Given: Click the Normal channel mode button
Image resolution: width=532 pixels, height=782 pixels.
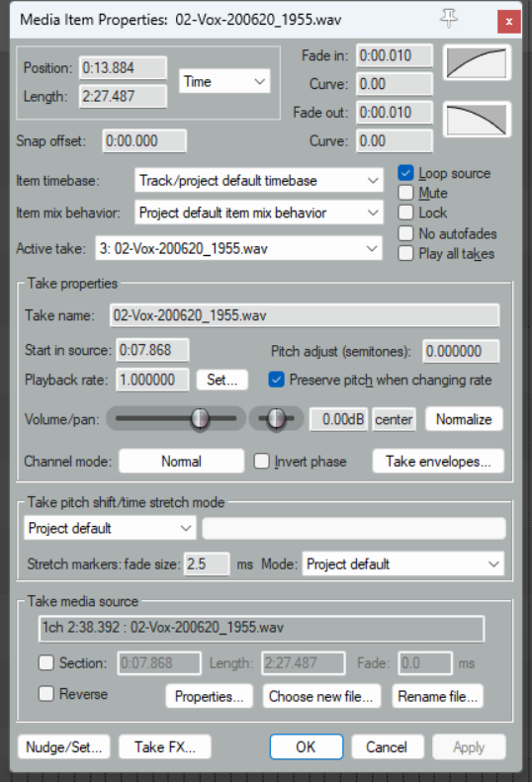Looking at the screenshot, I should [x=182, y=462].
